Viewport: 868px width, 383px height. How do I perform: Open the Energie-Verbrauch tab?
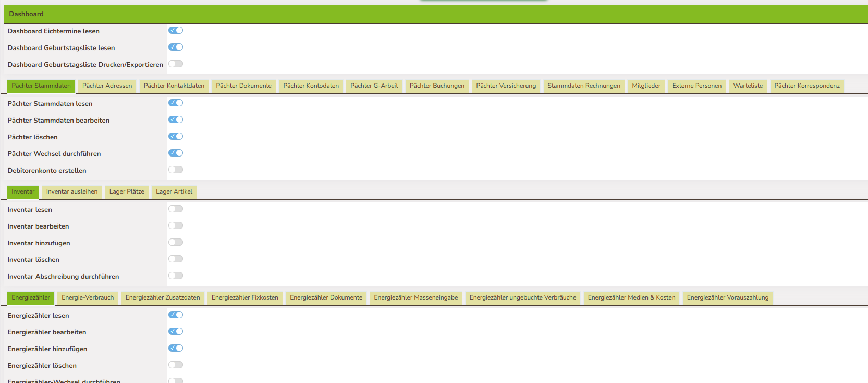pos(88,298)
